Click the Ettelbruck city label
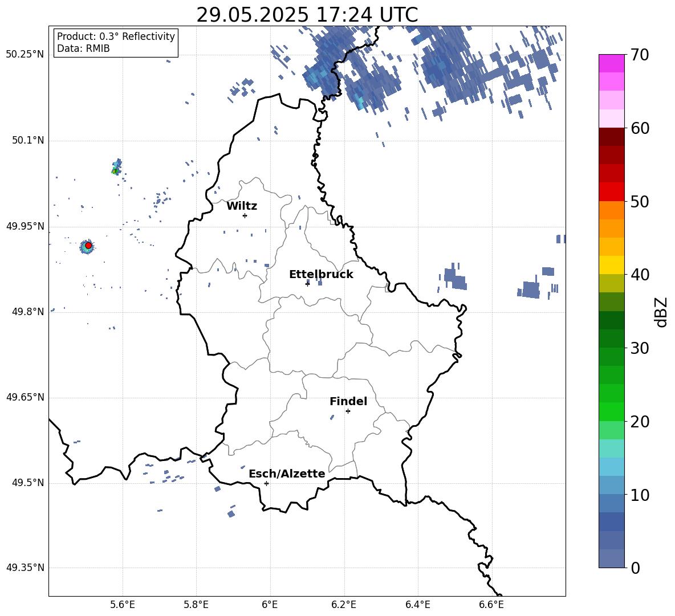Image resolution: width=675 pixels, height=616 pixels. (x=321, y=275)
